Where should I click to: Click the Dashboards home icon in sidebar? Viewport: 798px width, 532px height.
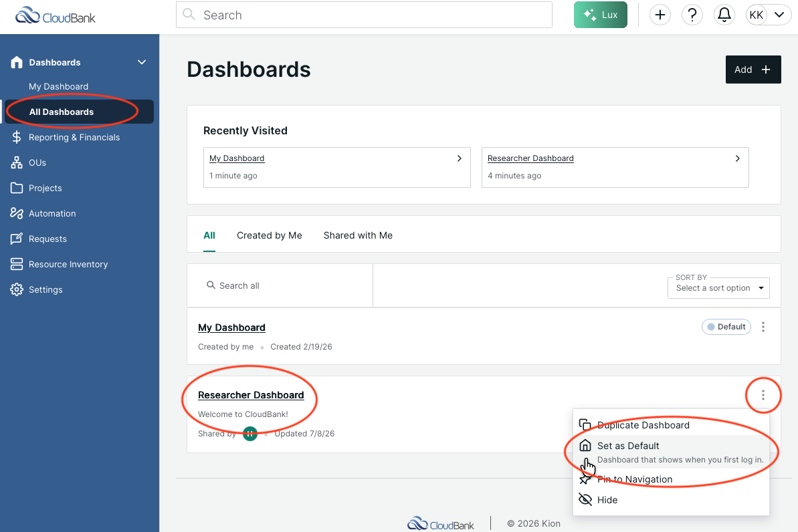(x=17, y=62)
